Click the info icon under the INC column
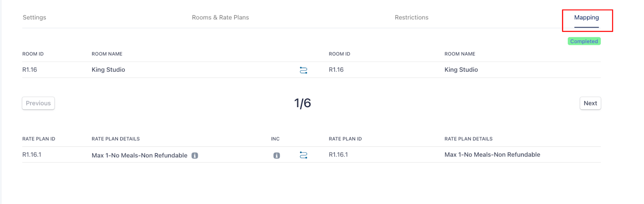 click(x=277, y=156)
